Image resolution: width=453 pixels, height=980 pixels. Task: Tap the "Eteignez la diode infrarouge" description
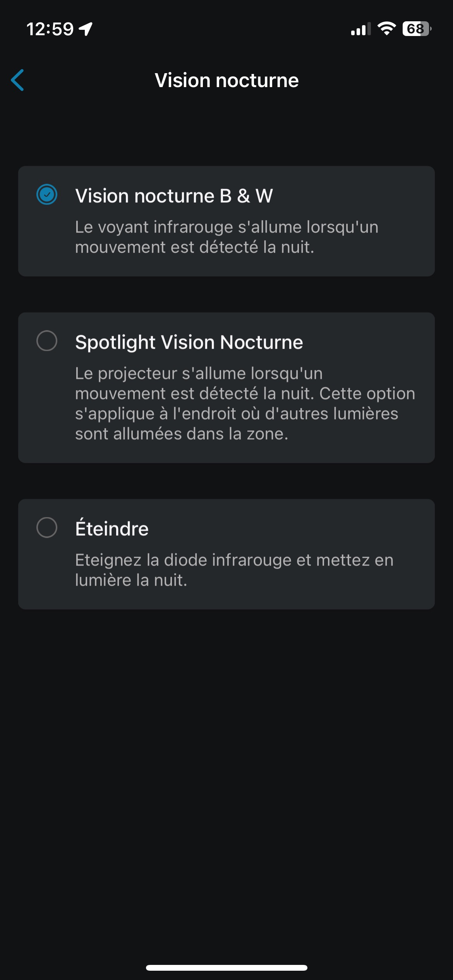[x=234, y=570]
